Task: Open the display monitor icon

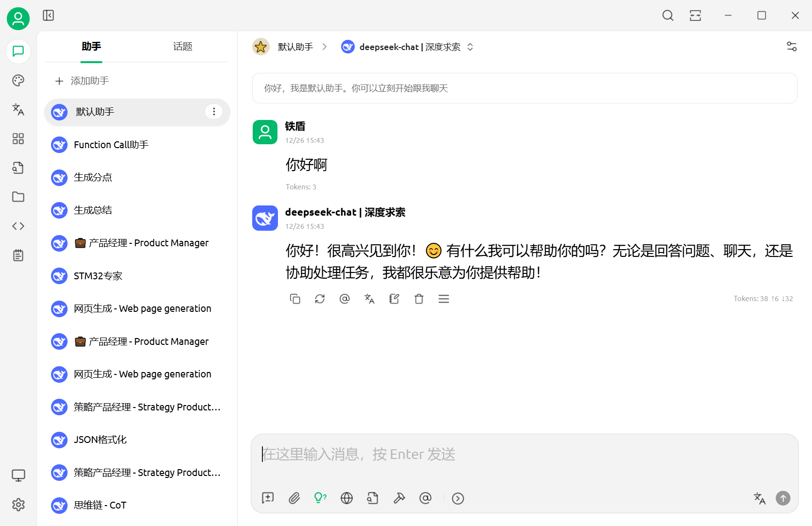Action: (18, 475)
